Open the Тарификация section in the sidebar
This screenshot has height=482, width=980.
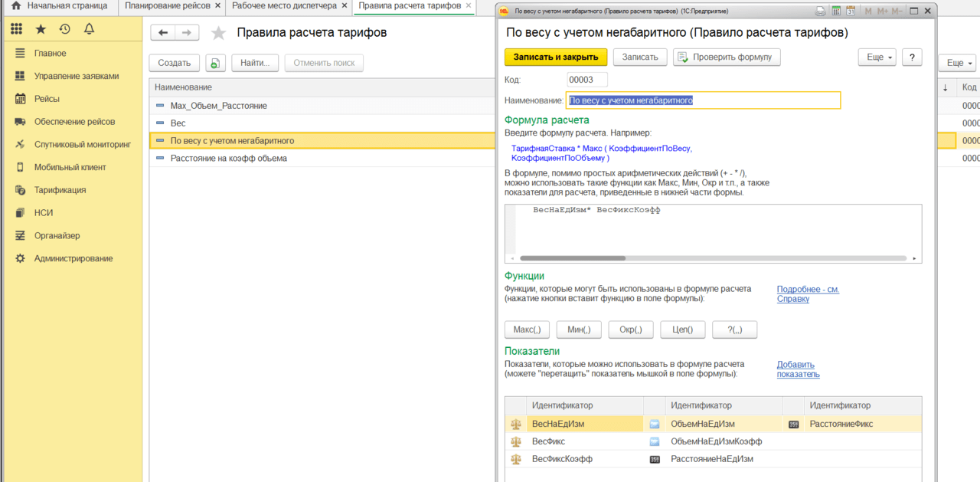point(60,190)
